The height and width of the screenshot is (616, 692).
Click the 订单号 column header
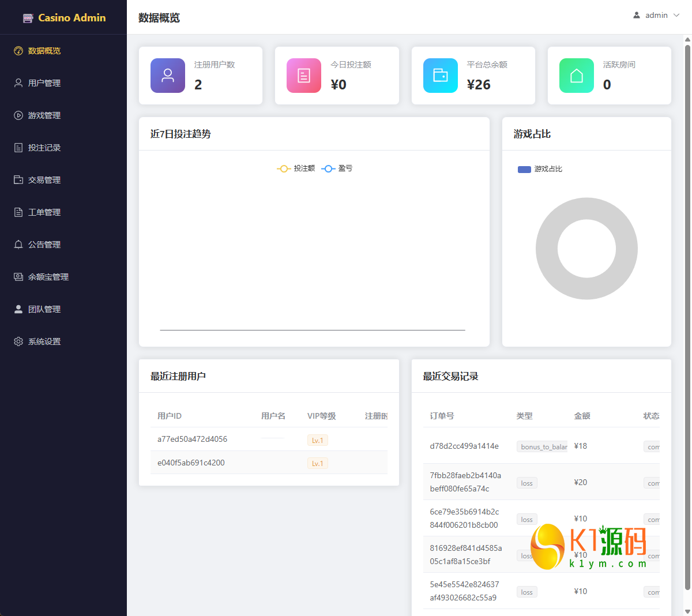coord(442,416)
